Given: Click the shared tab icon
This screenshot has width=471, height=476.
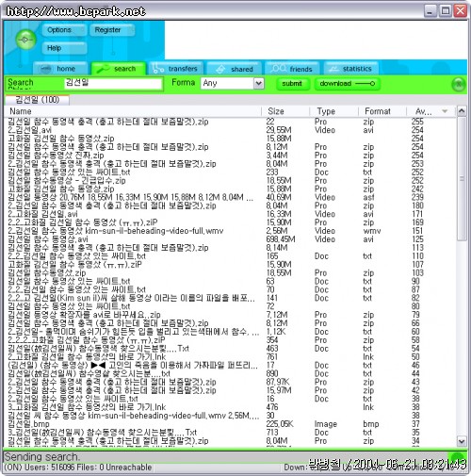Looking at the screenshot, I should click(220, 69).
